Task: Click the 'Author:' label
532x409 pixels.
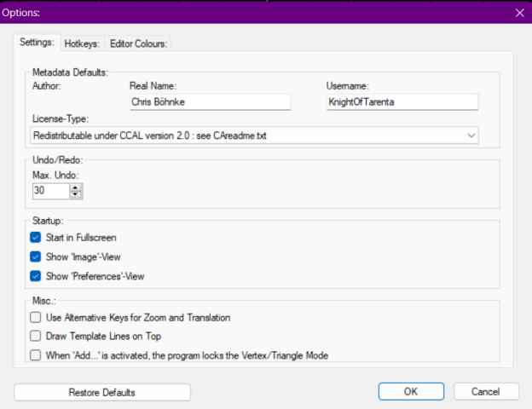Action: 47,86
